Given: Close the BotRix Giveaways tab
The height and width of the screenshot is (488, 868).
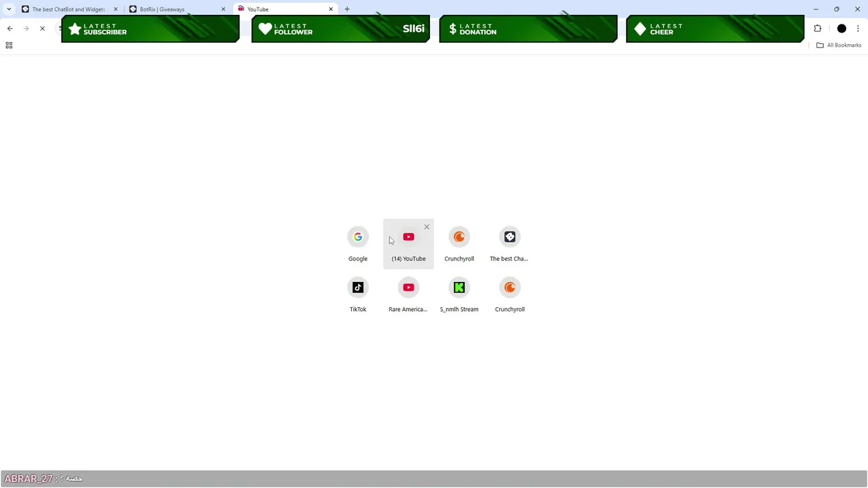Looking at the screenshot, I should tap(223, 9).
